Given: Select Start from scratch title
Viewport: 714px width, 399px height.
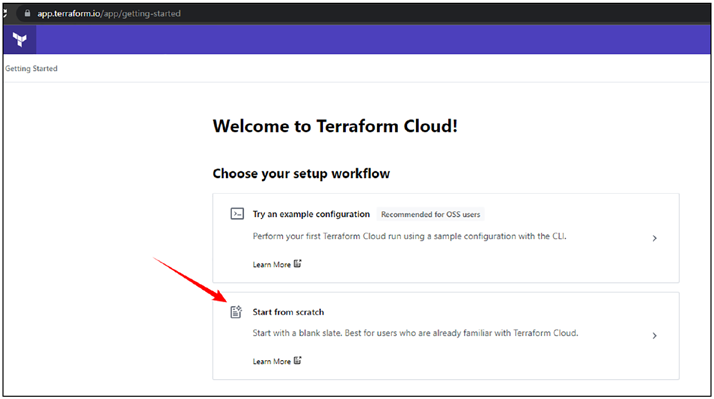Looking at the screenshot, I should coord(288,312).
